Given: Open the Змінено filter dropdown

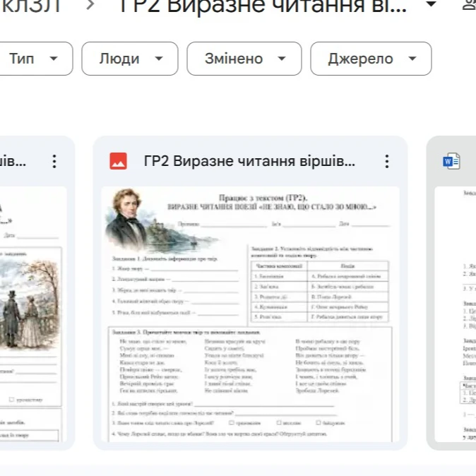Looking at the screenshot, I should (x=244, y=59).
